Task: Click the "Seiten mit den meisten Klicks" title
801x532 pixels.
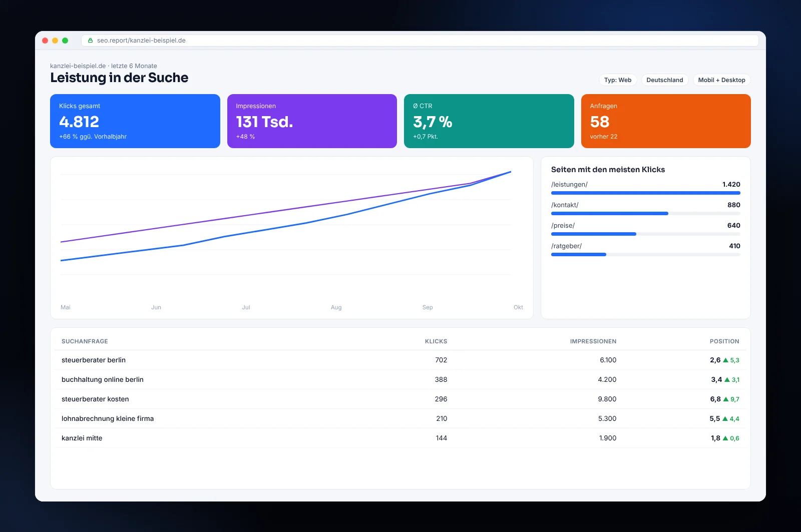Action: pos(608,170)
